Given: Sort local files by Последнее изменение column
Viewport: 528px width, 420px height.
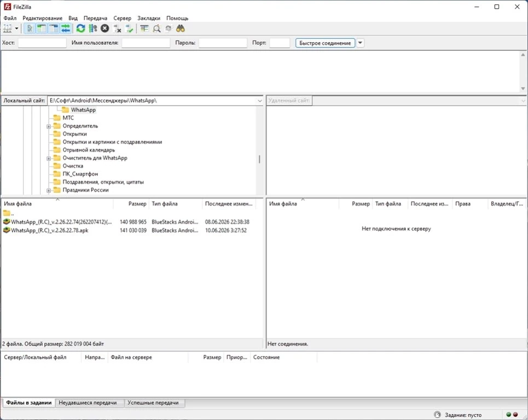Looking at the screenshot, I should pos(229,203).
